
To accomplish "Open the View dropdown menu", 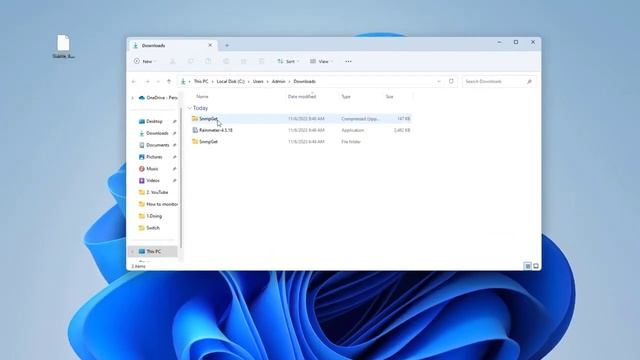I will click(321, 61).
